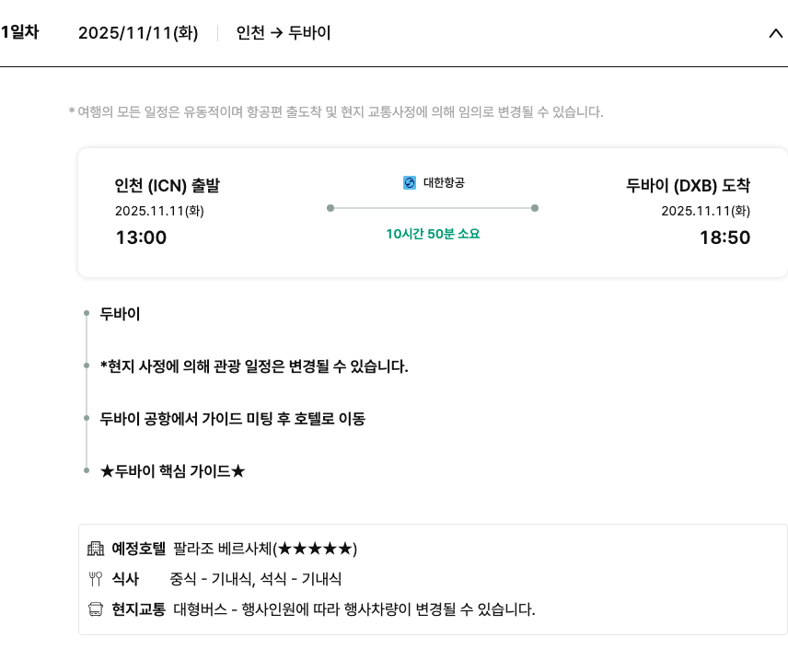This screenshot has width=788, height=672.
Task: Click the bus transportation icon
Action: click(x=96, y=609)
